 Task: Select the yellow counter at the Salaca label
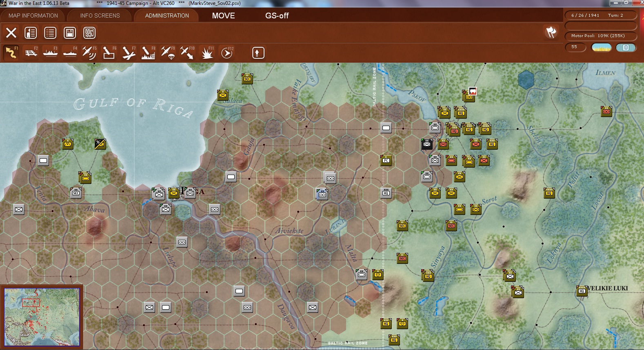pyautogui.click(x=223, y=95)
